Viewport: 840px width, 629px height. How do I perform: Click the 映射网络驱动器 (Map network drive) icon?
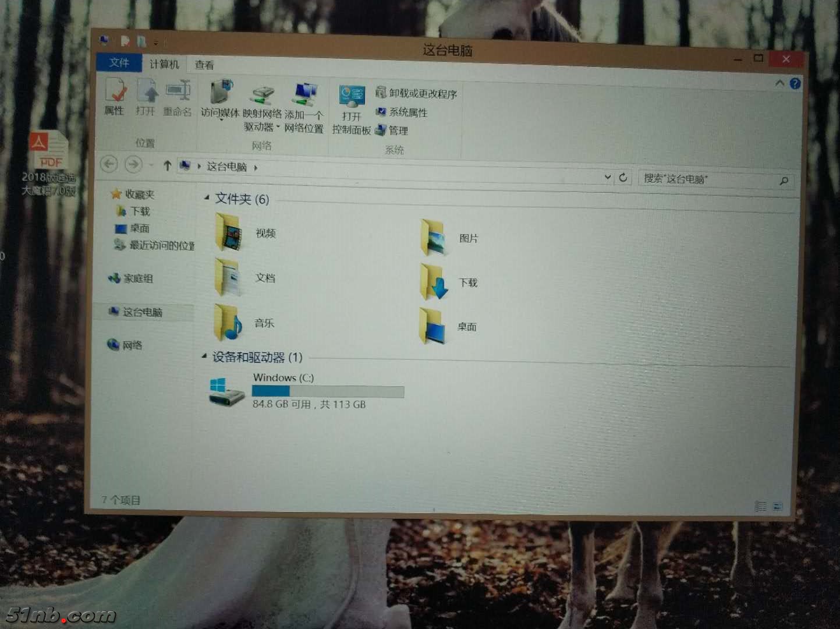tap(261, 108)
